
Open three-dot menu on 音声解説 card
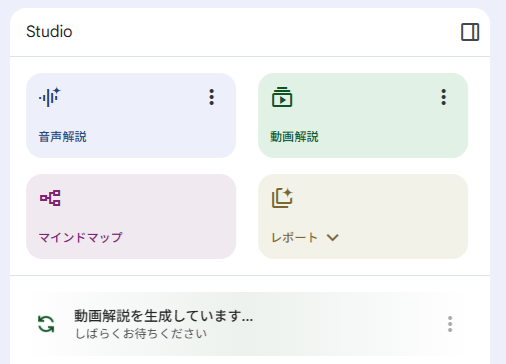coord(211,97)
